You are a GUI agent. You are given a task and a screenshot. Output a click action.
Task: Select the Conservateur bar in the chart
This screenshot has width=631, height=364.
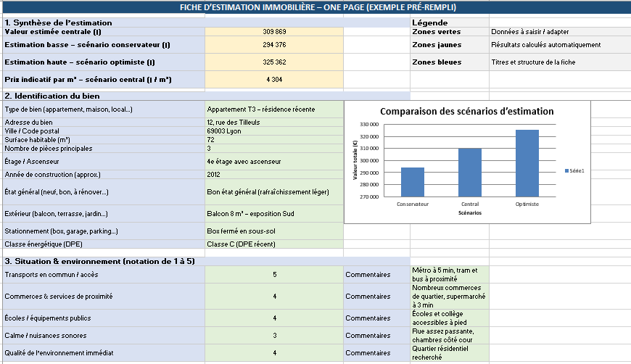point(412,182)
